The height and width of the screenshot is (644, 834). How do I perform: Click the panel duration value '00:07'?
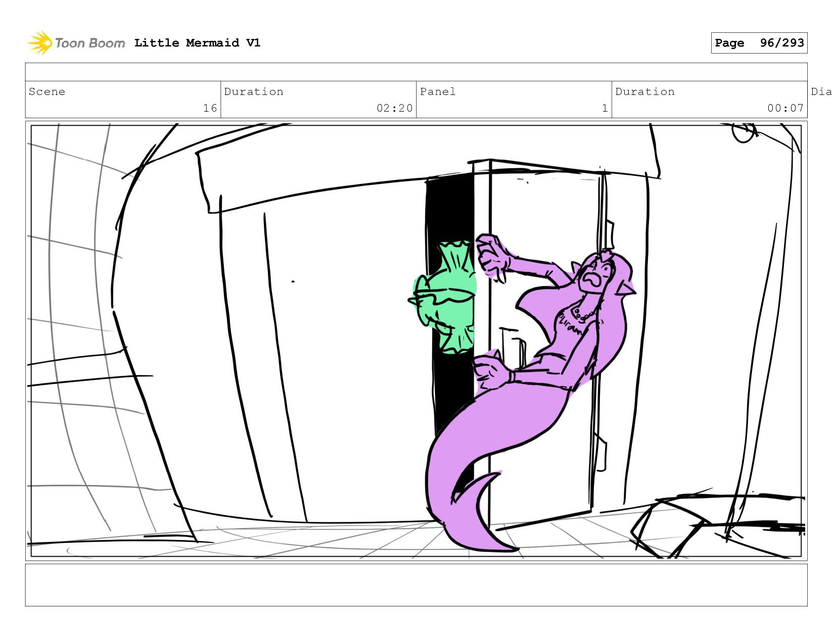[x=785, y=108]
